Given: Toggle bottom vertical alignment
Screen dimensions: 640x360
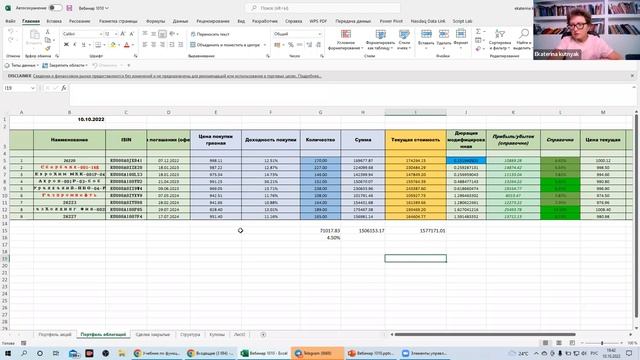Looking at the screenshot, I should (162, 34).
